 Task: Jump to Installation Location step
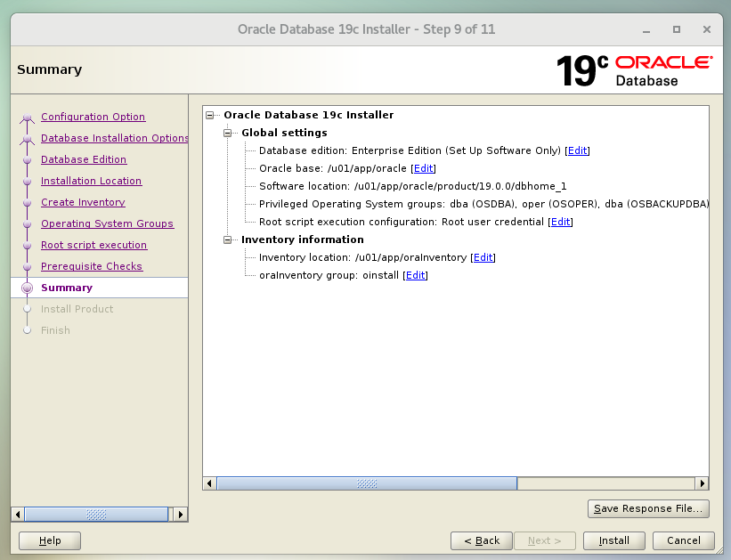click(x=91, y=181)
